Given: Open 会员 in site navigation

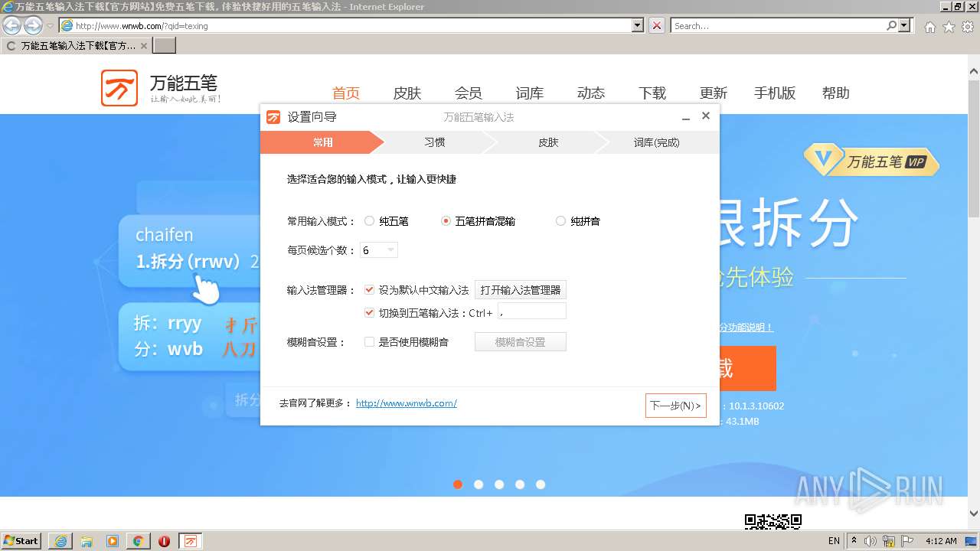Looking at the screenshot, I should coord(469,93).
